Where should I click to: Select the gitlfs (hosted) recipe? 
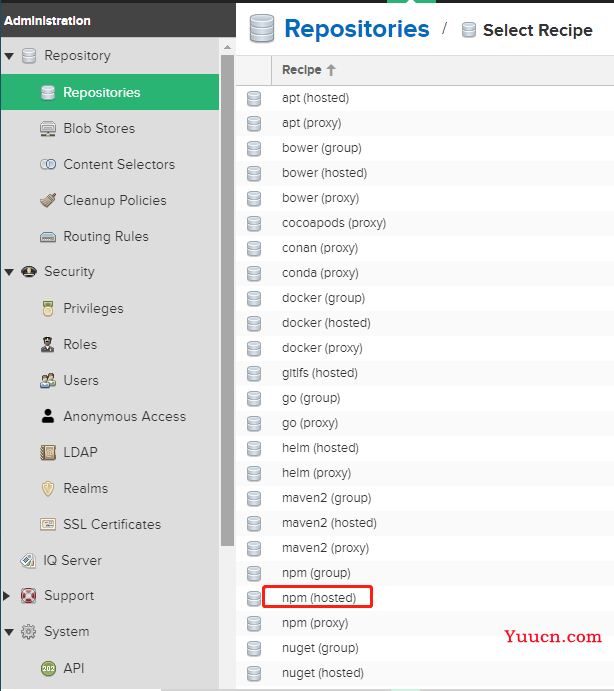click(x=320, y=373)
